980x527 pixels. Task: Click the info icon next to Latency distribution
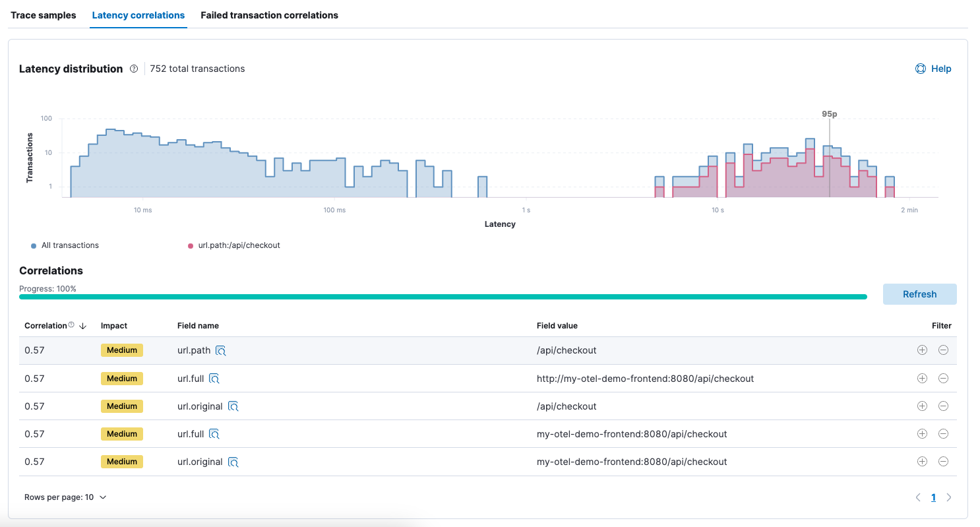[134, 69]
